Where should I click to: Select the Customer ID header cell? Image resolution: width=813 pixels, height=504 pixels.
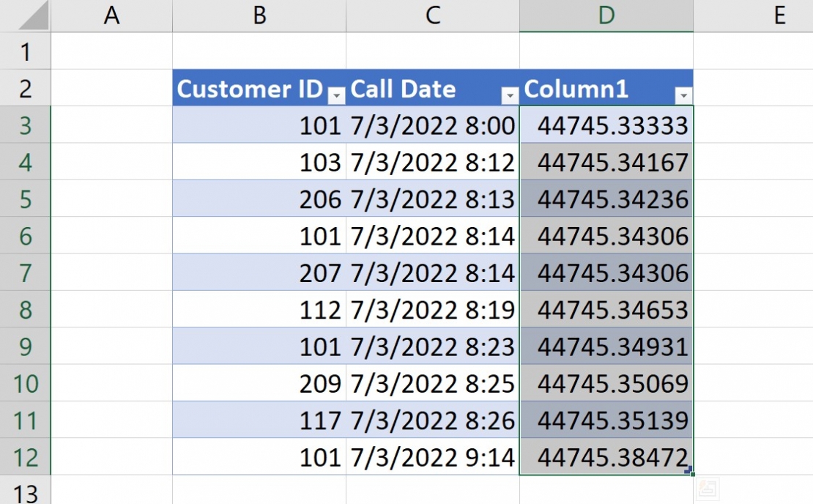coord(249,89)
